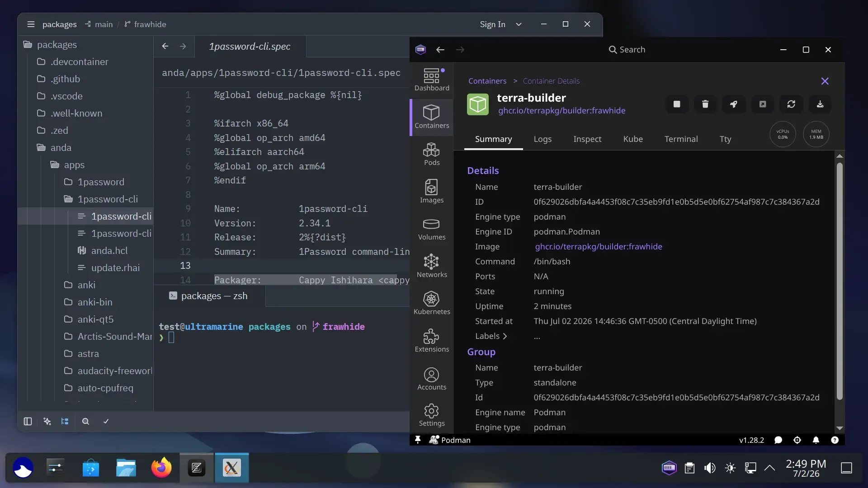
Task: Collapse the apps folder in project tree
Action: pos(86,164)
